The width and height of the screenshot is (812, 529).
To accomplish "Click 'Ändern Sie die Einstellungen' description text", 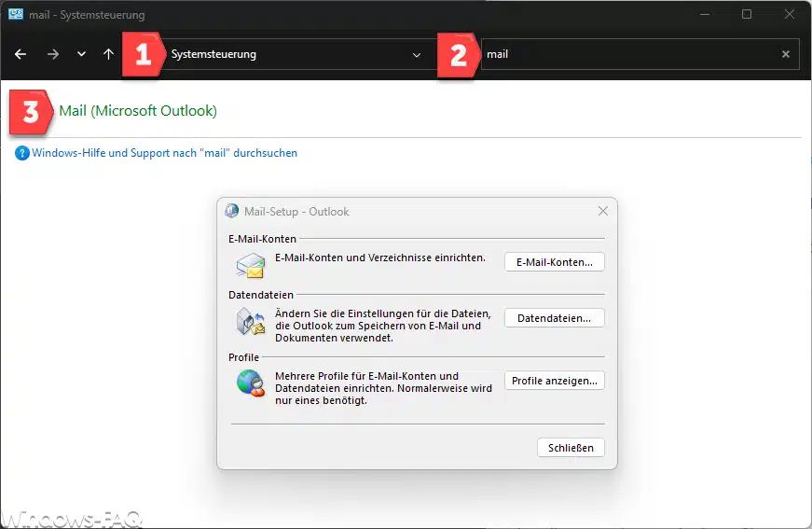I will coord(383,326).
